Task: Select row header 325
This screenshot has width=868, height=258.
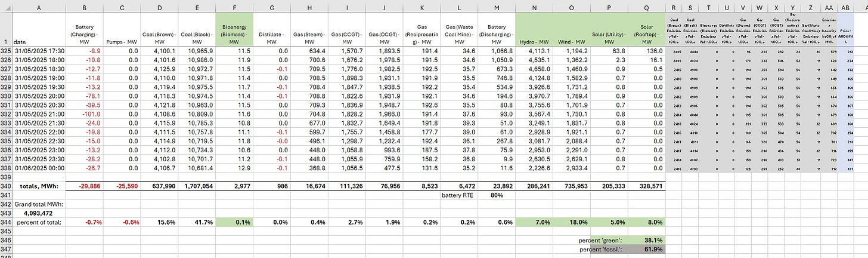Action: coord(6,51)
